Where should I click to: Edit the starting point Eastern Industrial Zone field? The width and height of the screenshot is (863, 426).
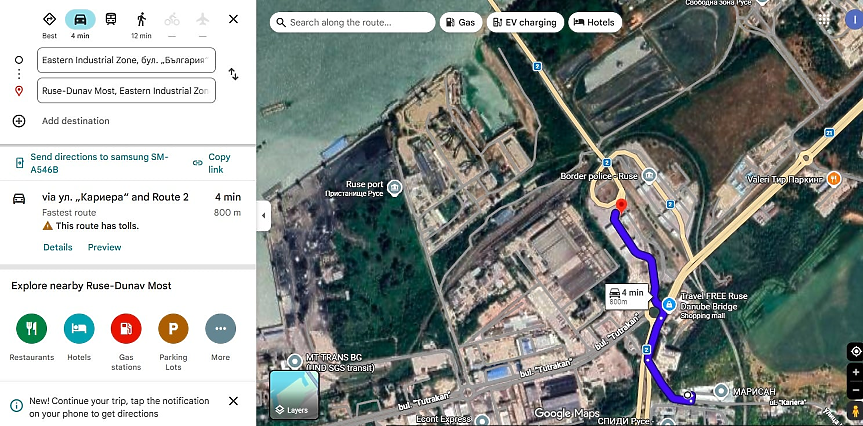click(x=126, y=61)
